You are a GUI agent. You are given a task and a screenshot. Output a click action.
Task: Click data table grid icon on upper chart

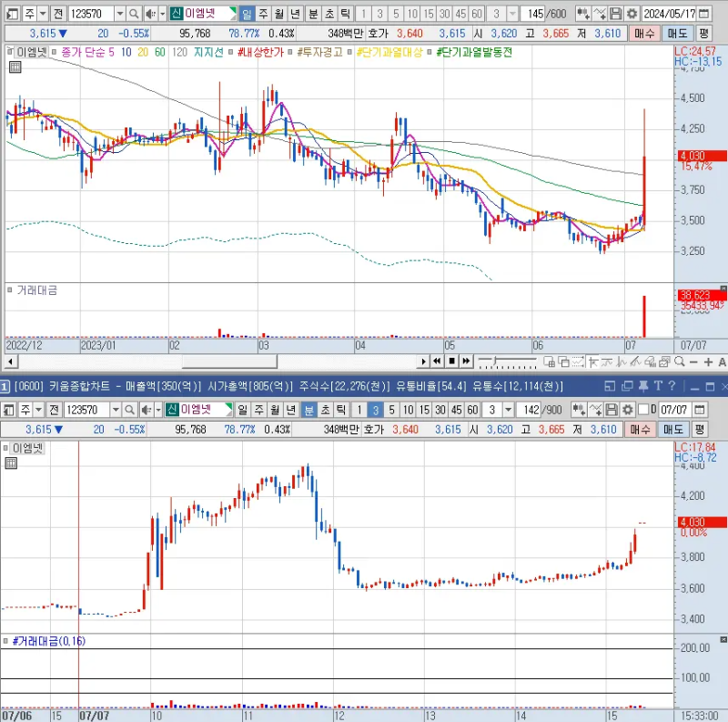pyautogui.click(x=15, y=67)
